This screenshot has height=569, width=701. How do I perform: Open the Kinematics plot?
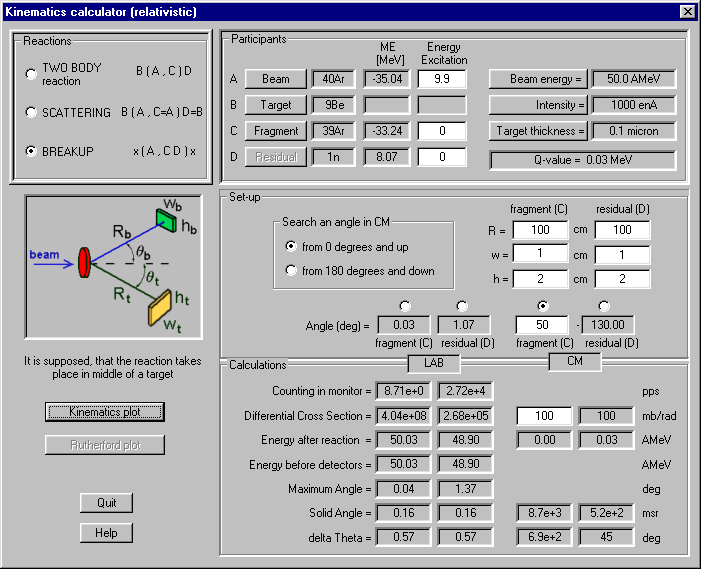pyautogui.click(x=105, y=411)
